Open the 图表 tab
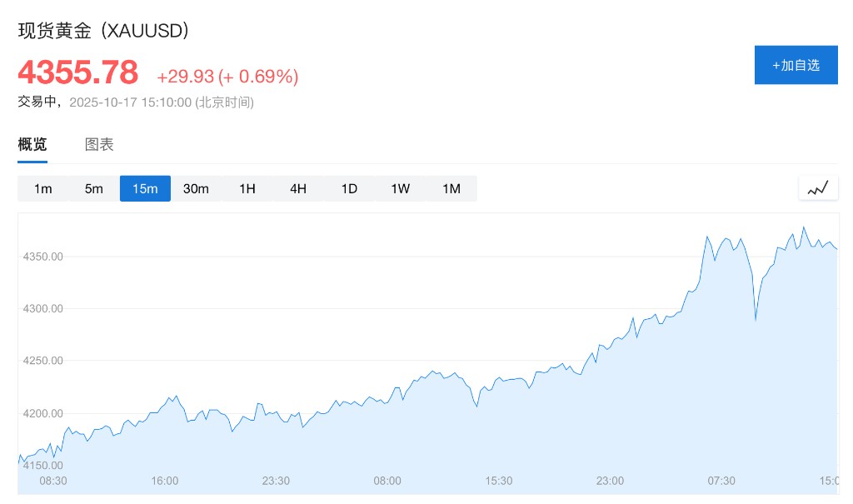Image resolution: width=853 pixels, height=504 pixels. point(99,144)
